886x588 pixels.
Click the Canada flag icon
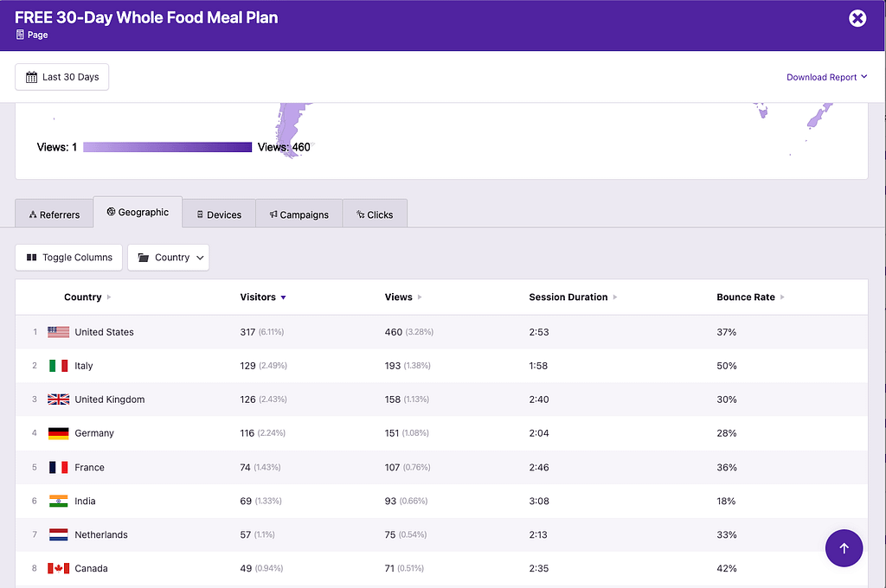(x=58, y=568)
